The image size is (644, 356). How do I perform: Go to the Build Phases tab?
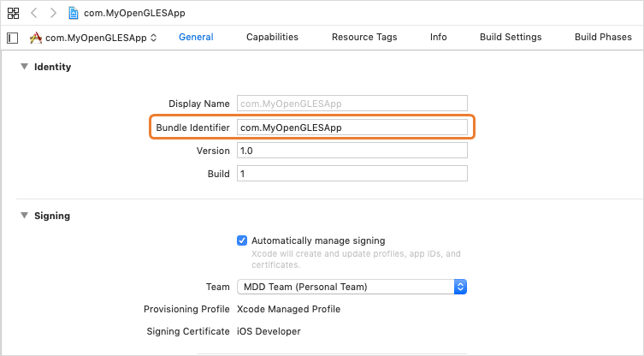click(x=603, y=37)
